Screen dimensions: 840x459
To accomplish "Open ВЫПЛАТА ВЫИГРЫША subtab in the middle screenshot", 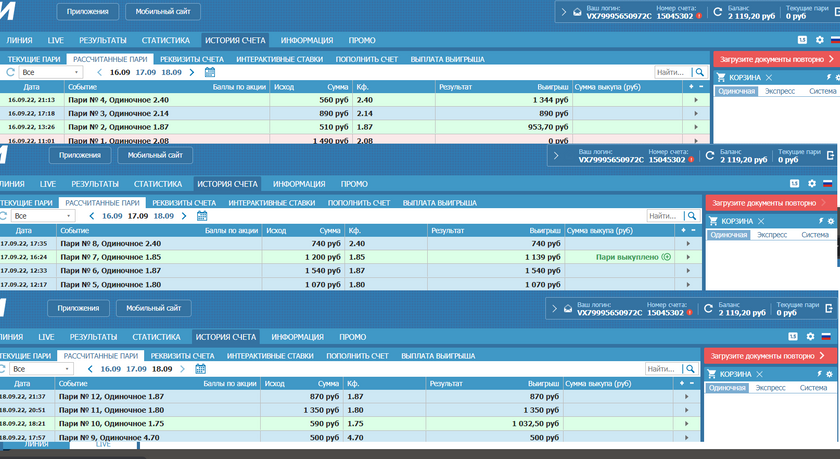I will click(440, 203).
